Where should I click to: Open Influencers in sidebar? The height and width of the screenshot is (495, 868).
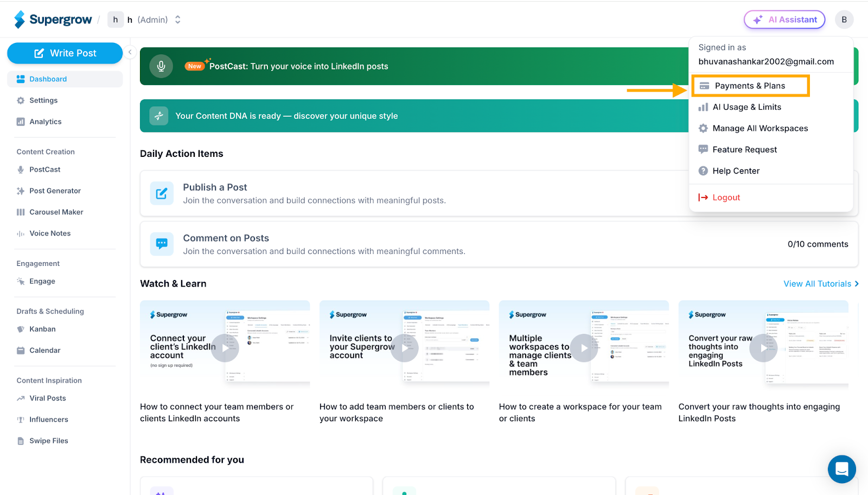(65, 420)
